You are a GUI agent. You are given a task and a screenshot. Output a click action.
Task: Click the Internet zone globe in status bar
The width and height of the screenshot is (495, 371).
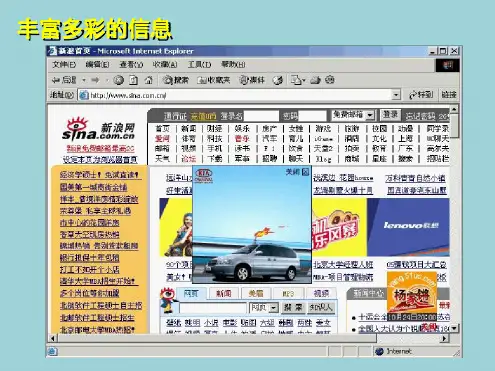coord(379,351)
